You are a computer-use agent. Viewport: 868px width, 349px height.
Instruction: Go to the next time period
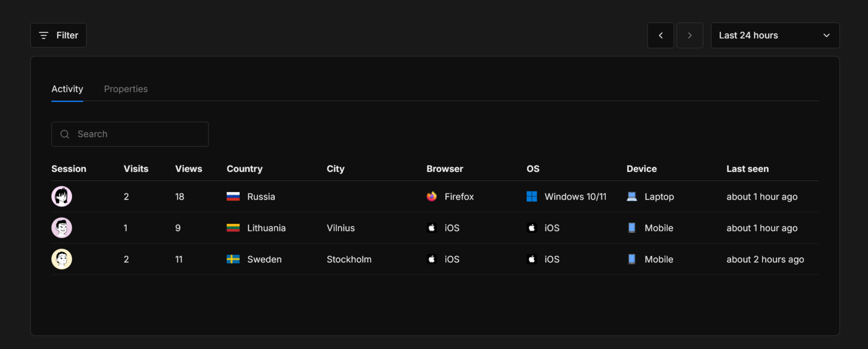(x=690, y=35)
